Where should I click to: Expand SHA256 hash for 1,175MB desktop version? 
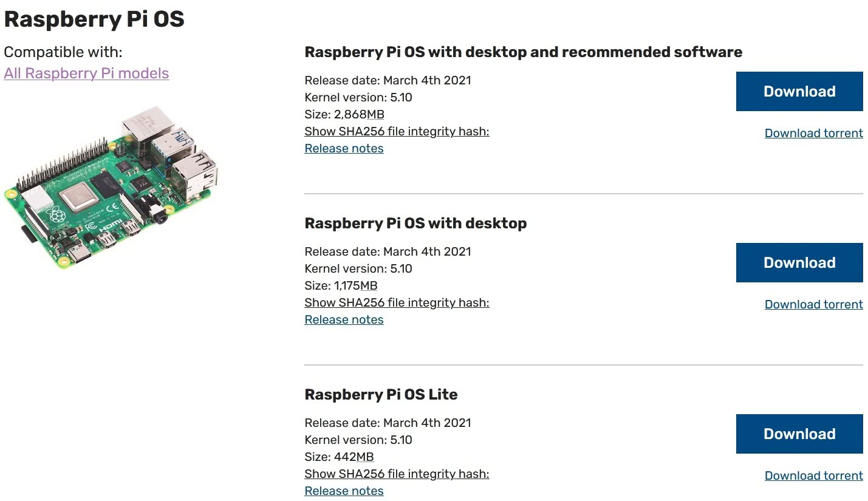397,303
